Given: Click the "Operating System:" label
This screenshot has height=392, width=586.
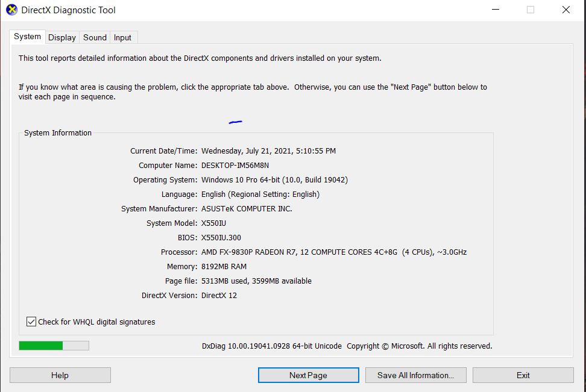Looking at the screenshot, I should tap(165, 179).
